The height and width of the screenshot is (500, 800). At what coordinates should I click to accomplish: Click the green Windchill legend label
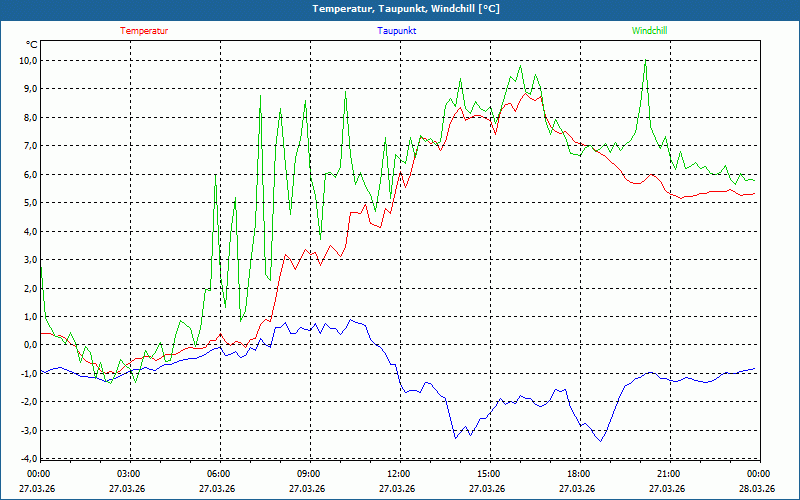[x=649, y=31]
